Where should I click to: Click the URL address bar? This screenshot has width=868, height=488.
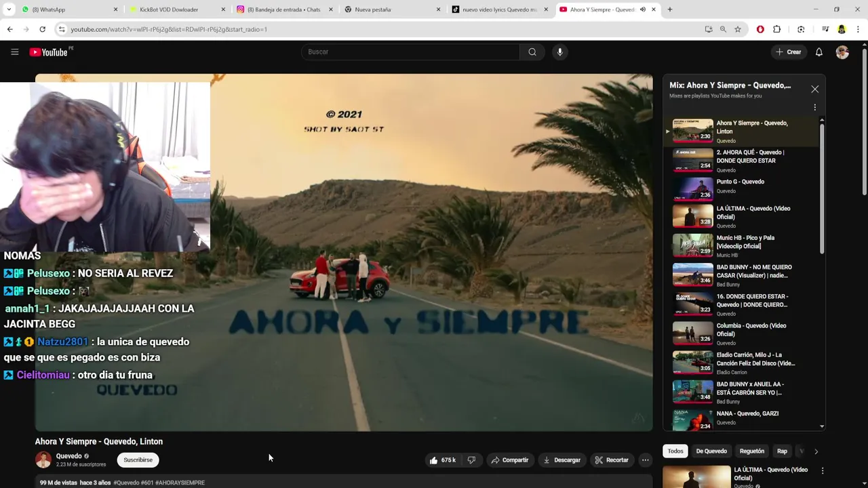click(380, 29)
